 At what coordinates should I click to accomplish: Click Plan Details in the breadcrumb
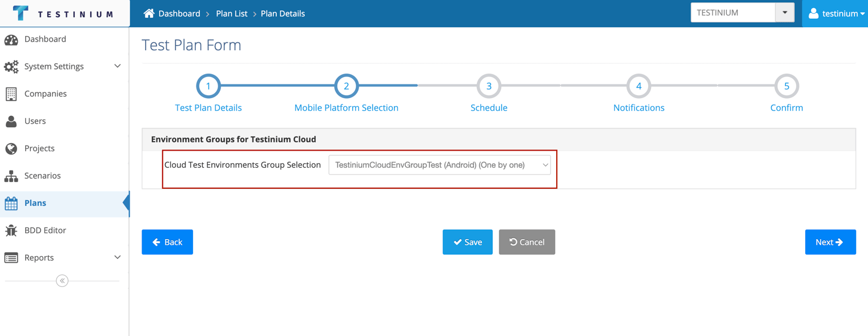(x=283, y=13)
